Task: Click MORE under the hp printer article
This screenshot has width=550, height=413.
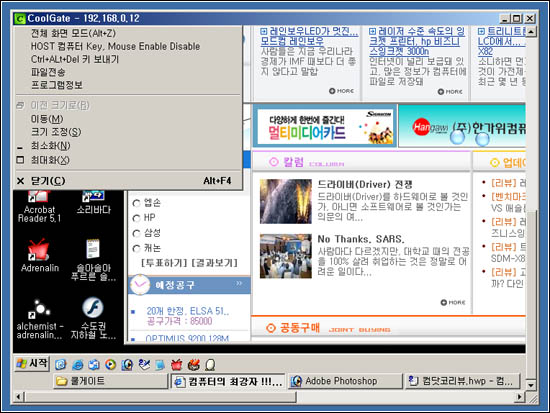Action: coord(450,92)
